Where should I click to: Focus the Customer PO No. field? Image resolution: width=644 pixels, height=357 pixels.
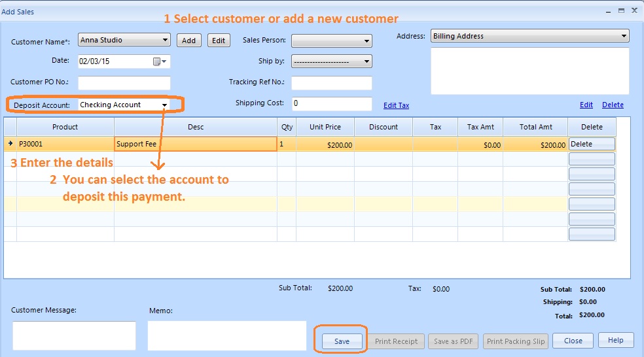point(124,83)
